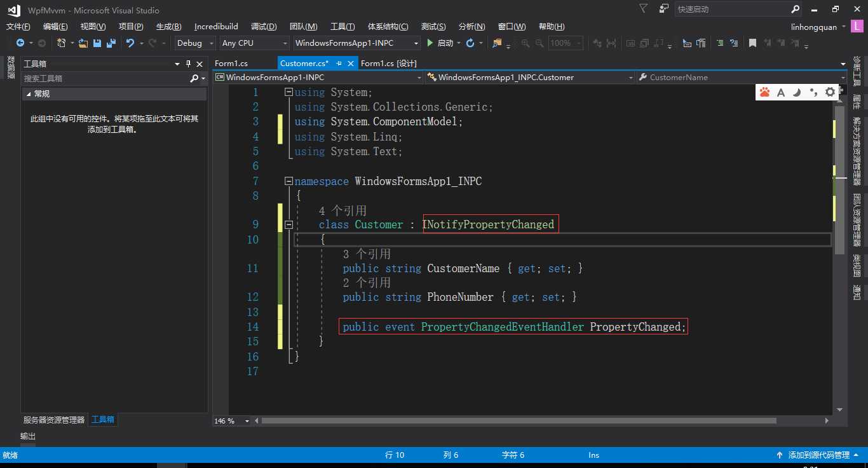868x468 pixels.
Task: Open the linhongquan account dropdown
Action: pyautogui.click(x=818, y=27)
